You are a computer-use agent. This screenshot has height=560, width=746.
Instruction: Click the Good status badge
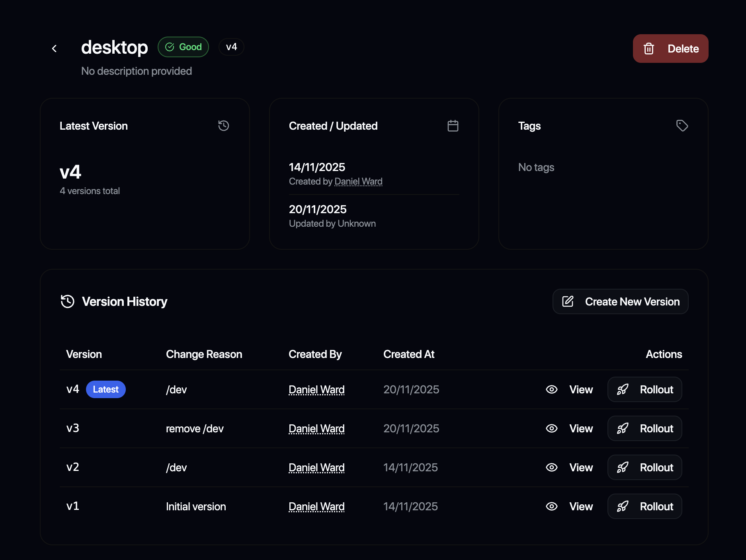point(183,47)
